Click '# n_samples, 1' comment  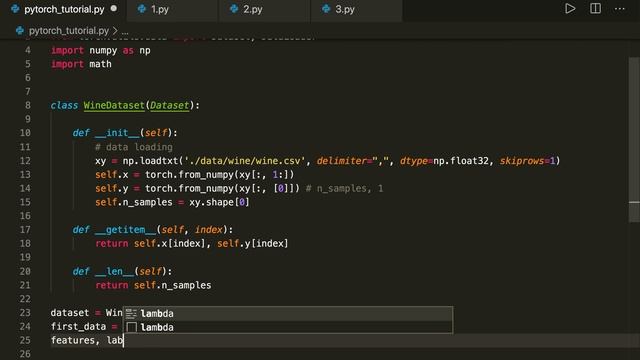tap(344, 189)
